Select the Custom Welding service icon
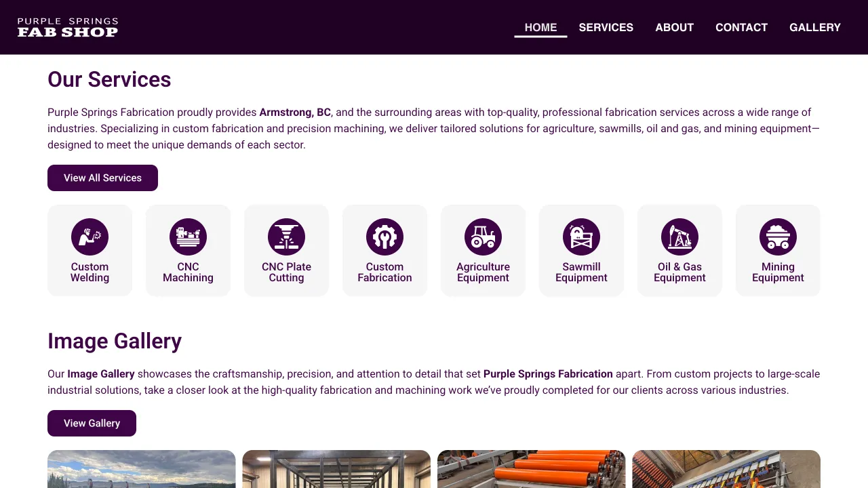 [90, 237]
